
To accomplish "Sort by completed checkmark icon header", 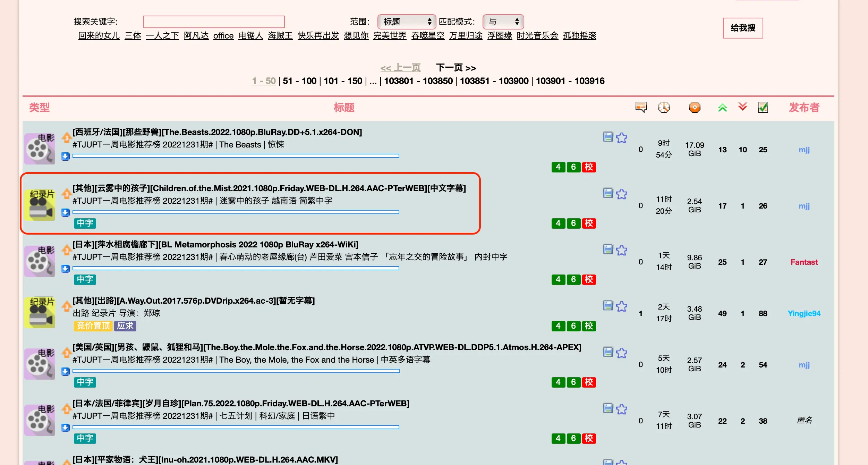I will tap(763, 107).
